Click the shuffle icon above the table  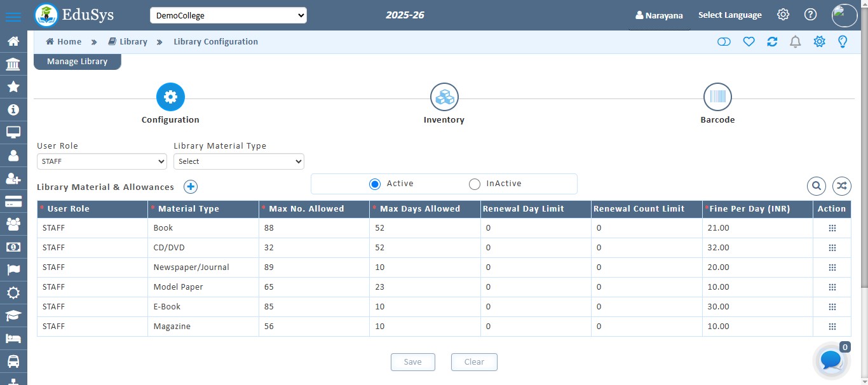tap(841, 186)
